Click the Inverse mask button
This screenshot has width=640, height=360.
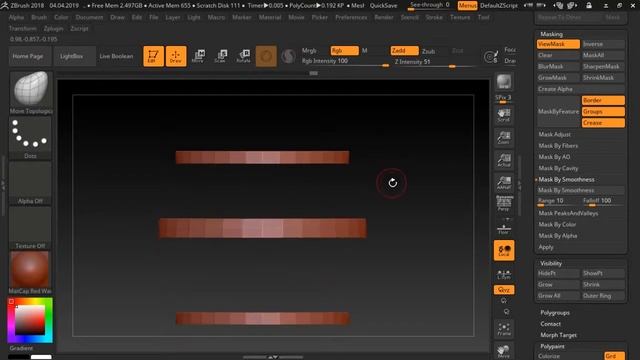[603, 44]
